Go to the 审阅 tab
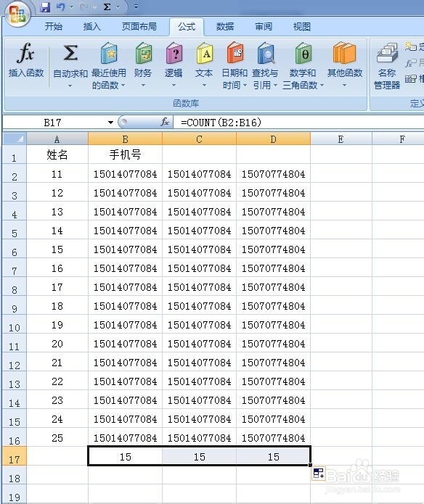Viewport: 424px width, 504px height. pyautogui.click(x=264, y=27)
